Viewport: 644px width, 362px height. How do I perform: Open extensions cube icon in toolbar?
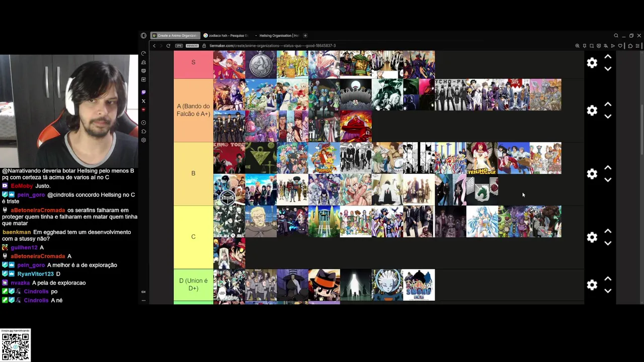pyautogui.click(x=630, y=46)
